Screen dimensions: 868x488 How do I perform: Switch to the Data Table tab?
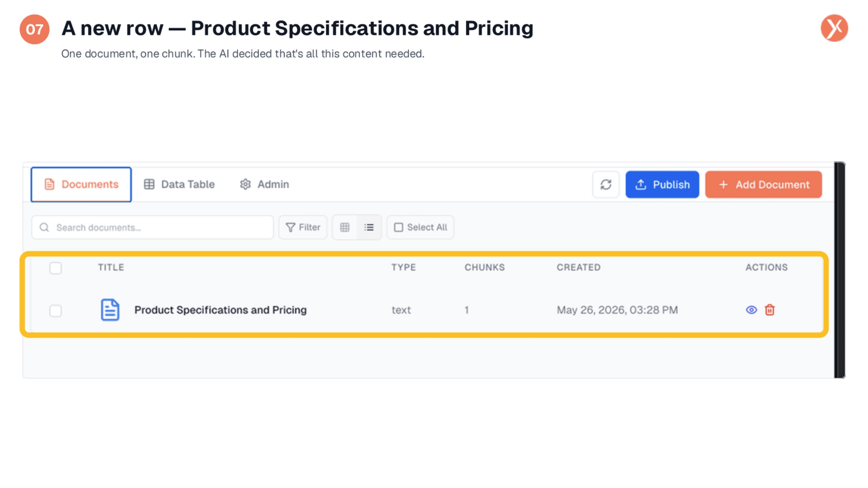click(x=179, y=184)
